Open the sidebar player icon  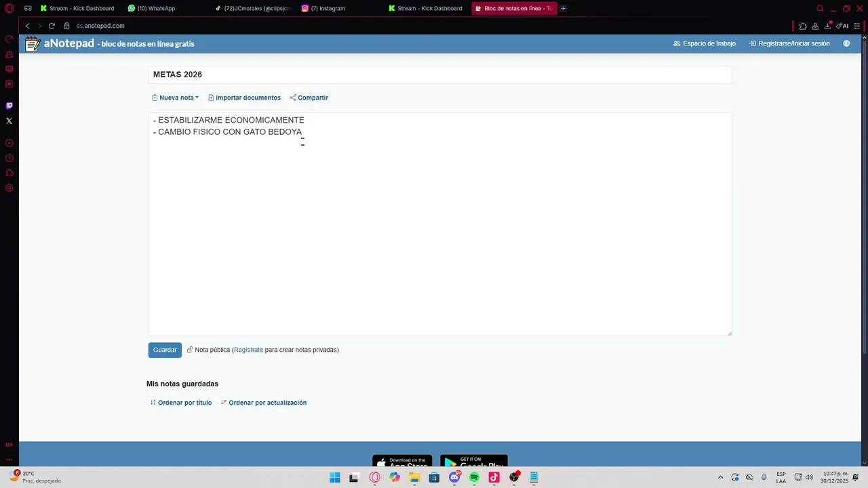9,143
